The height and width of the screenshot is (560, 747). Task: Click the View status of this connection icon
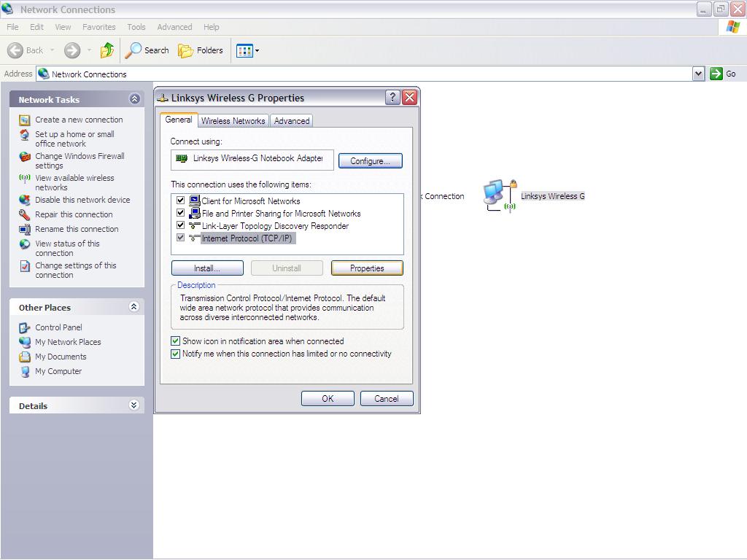click(25, 244)
